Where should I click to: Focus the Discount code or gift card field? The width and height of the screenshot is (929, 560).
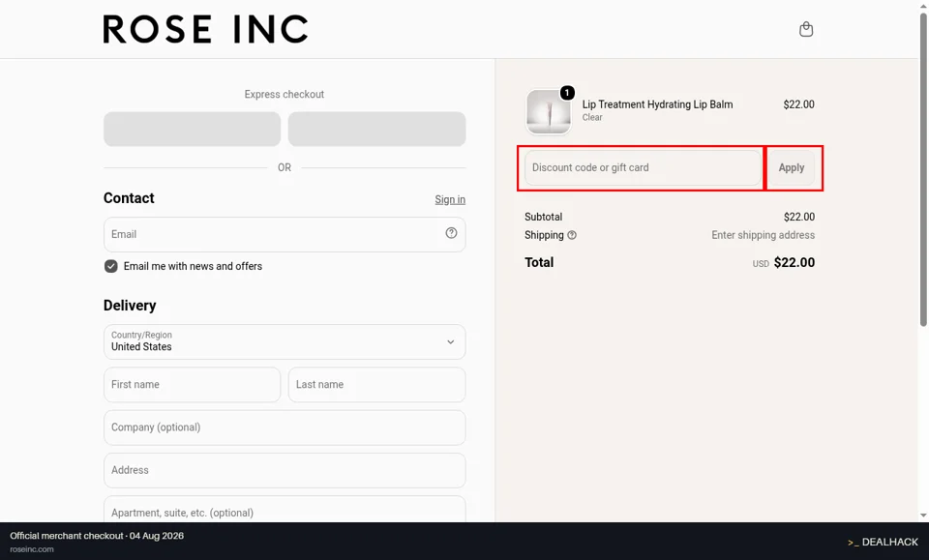[x=643, y=167]
